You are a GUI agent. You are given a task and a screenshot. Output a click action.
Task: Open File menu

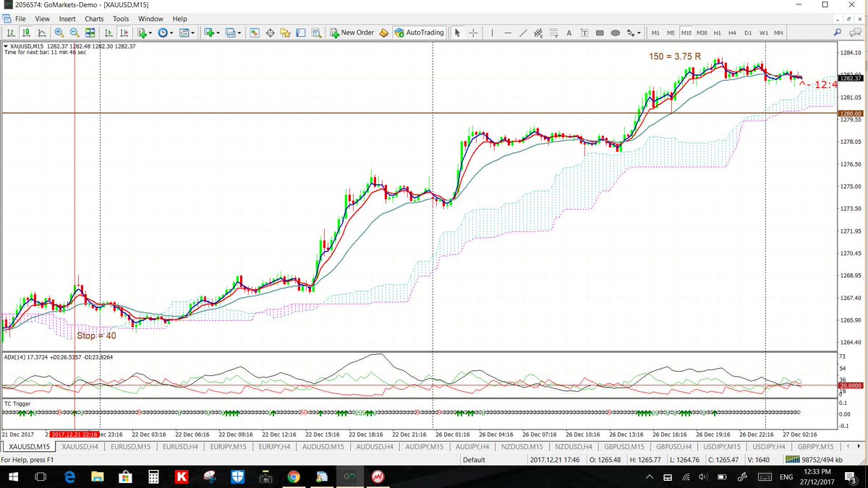20,19
